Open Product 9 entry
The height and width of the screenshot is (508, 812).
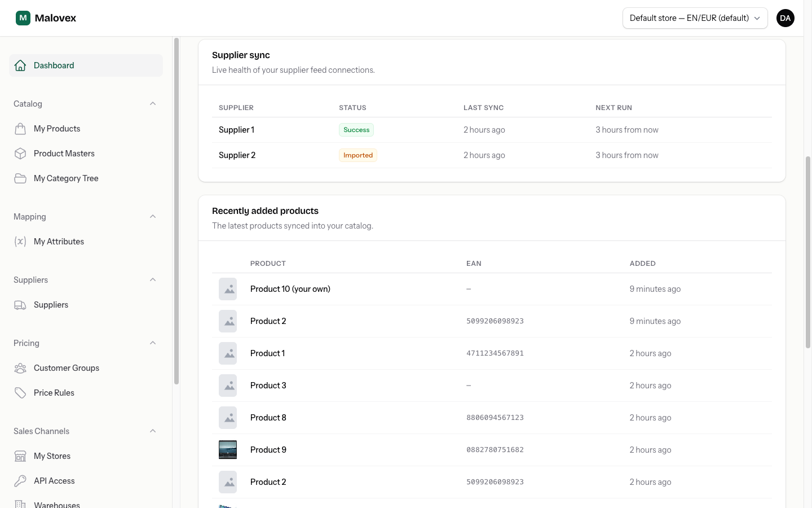click(268, 450)
